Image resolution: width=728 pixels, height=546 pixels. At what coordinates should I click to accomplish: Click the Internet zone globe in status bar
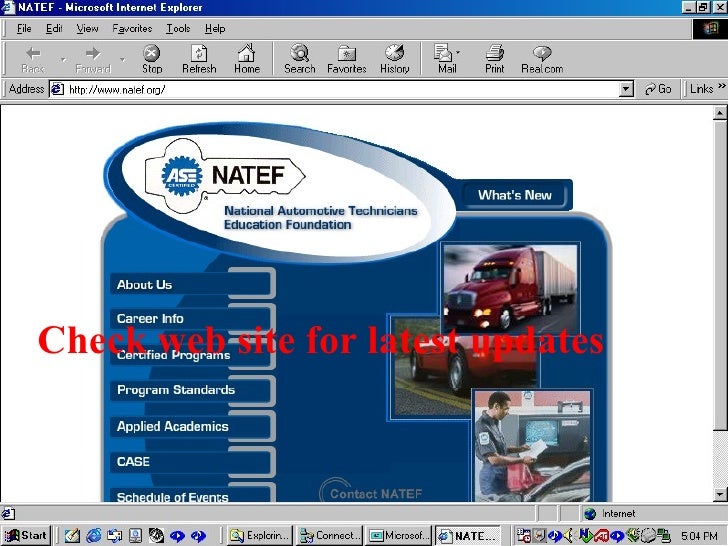(590, 514)
